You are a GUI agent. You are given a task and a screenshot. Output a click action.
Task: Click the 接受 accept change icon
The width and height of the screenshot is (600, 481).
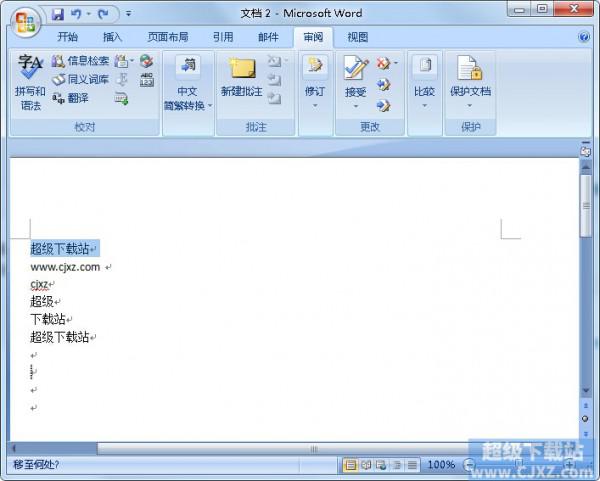tap(356, 67)
